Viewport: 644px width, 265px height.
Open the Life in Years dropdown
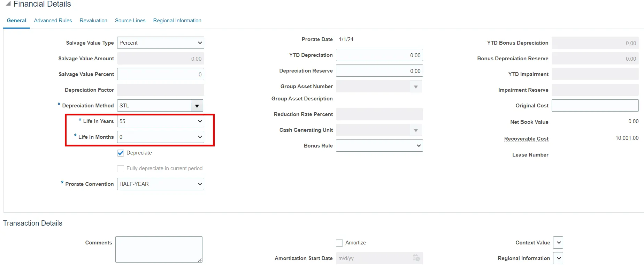(x=161, y=121)
